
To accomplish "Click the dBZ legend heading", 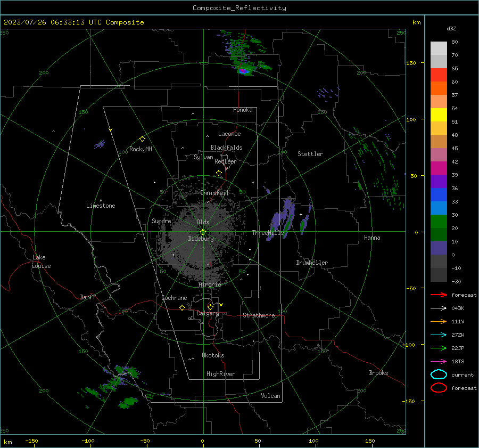I will click(x=451, y=28).
